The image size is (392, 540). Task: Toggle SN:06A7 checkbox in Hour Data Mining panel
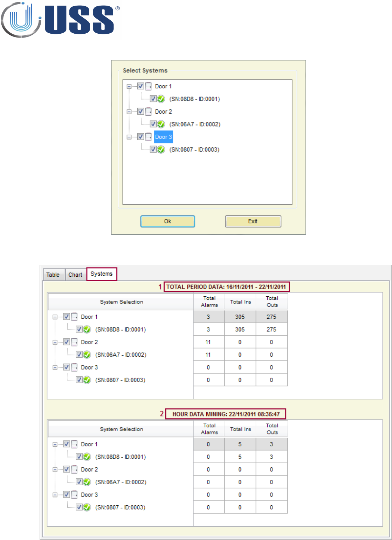point(79,482)
